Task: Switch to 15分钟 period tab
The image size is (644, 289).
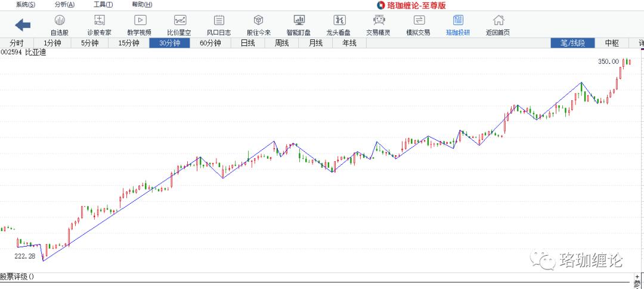Action: pyautogui.click(x=129, y=43)
